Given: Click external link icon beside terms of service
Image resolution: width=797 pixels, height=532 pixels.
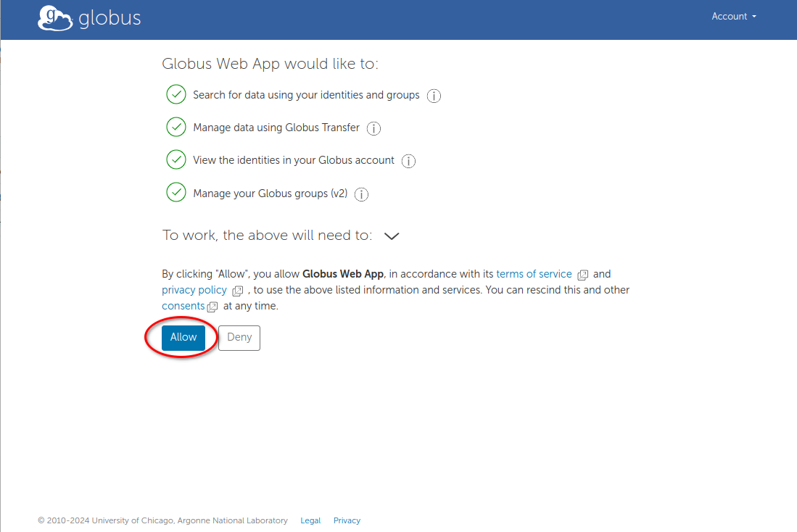Looking at the screenshot, I should [582, 275].
